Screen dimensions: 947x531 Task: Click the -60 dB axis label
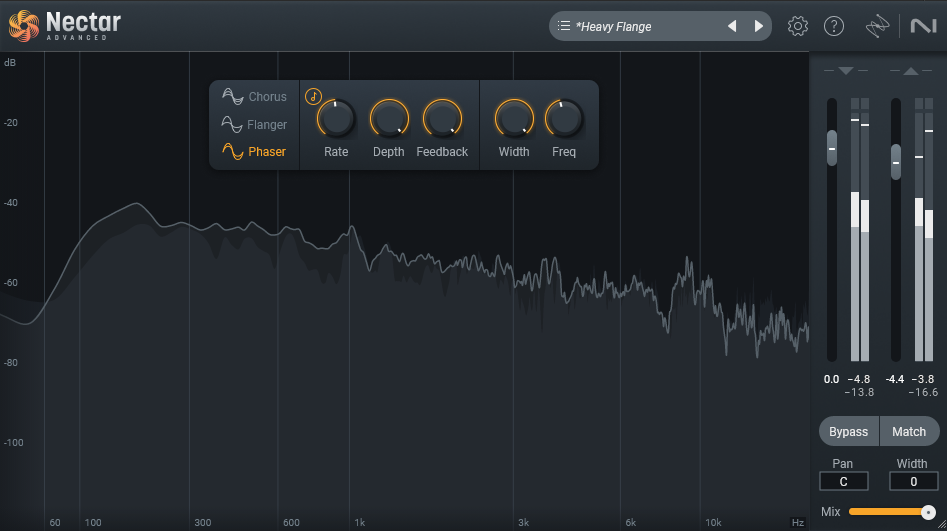coord(11,283)
